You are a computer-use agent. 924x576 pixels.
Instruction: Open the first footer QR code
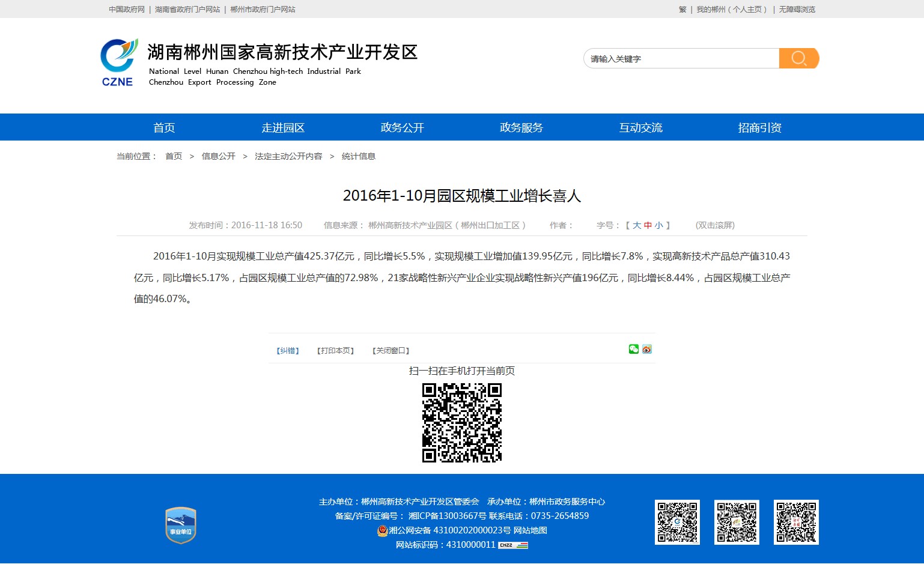pos(677,523)
